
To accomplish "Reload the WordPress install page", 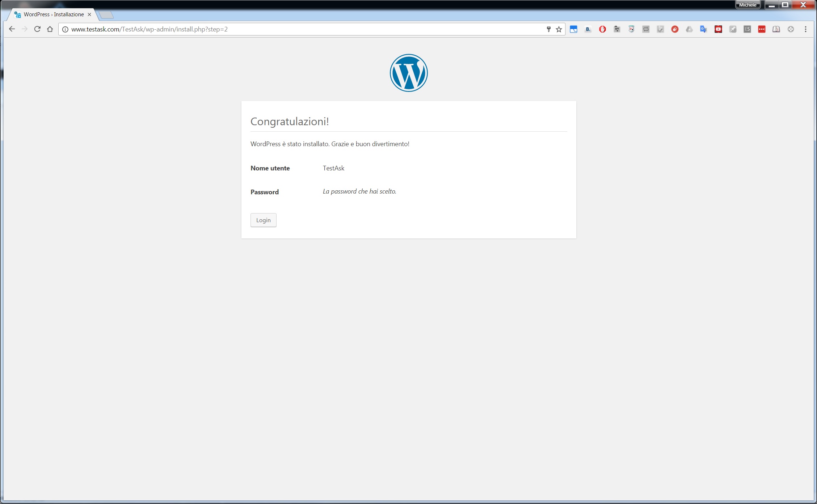I will pos(37,29).
